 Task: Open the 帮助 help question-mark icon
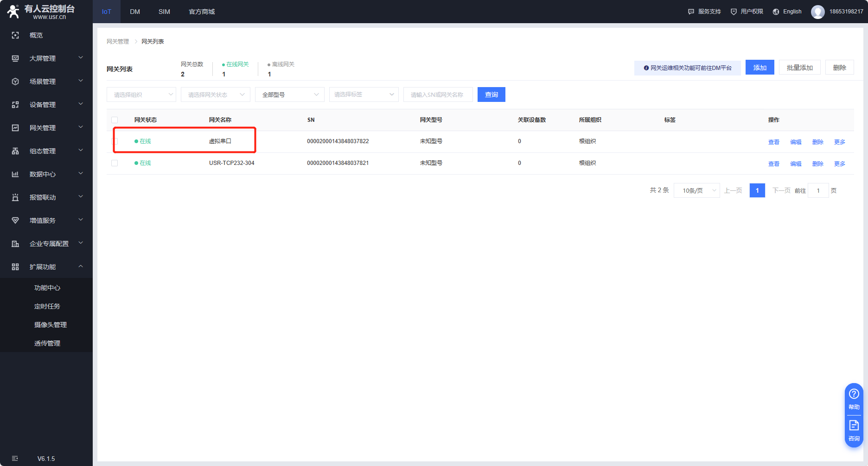click(x=854, y=394)
